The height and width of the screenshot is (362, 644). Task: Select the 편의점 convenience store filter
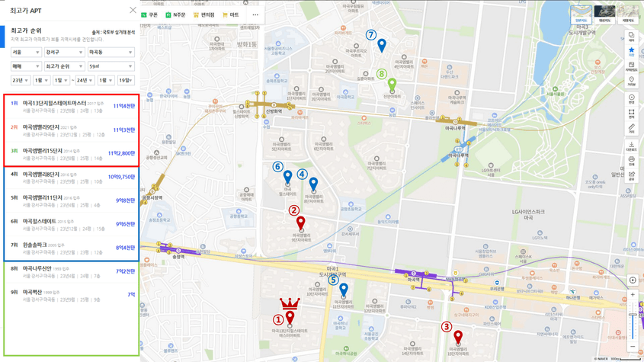tap(203, 14)
